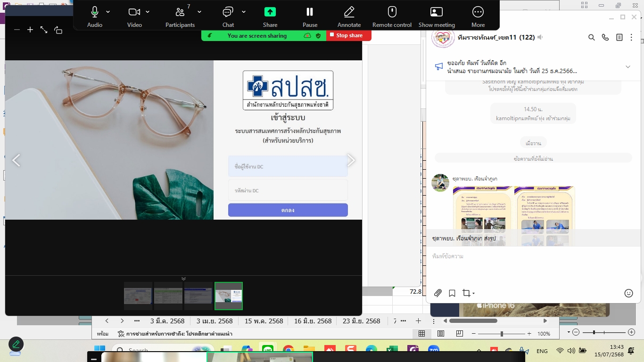Image resolution: width=644 pixels, height=362 pixels.
Task: Add a new sheet with plus button
Action: 418,321
